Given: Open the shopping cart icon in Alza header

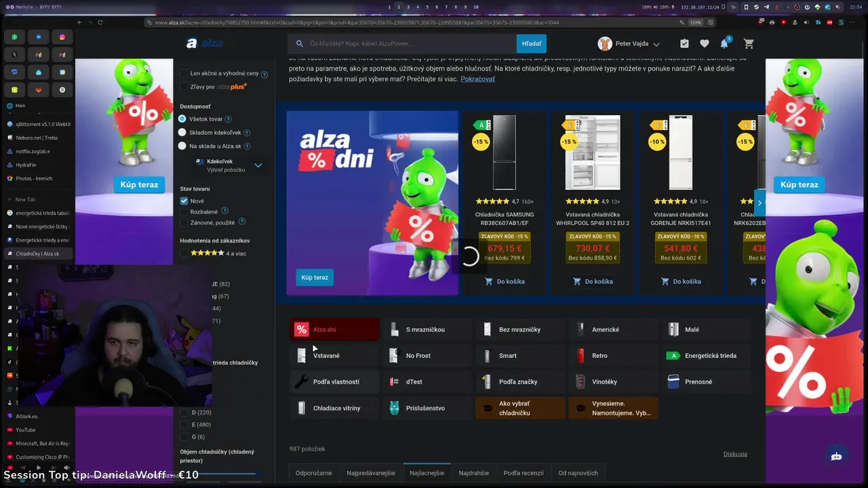Looking at the screenshot, I should tap(749, 44).
